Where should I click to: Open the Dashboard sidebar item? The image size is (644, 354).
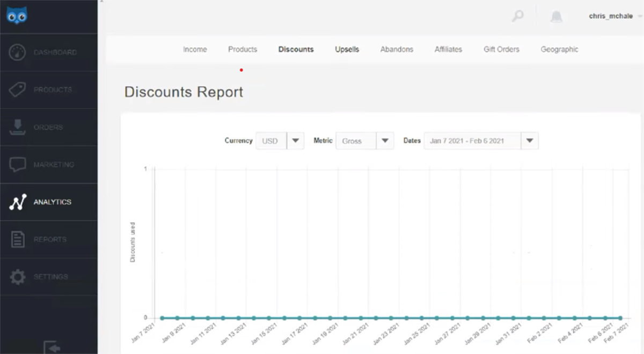(49, 53)
